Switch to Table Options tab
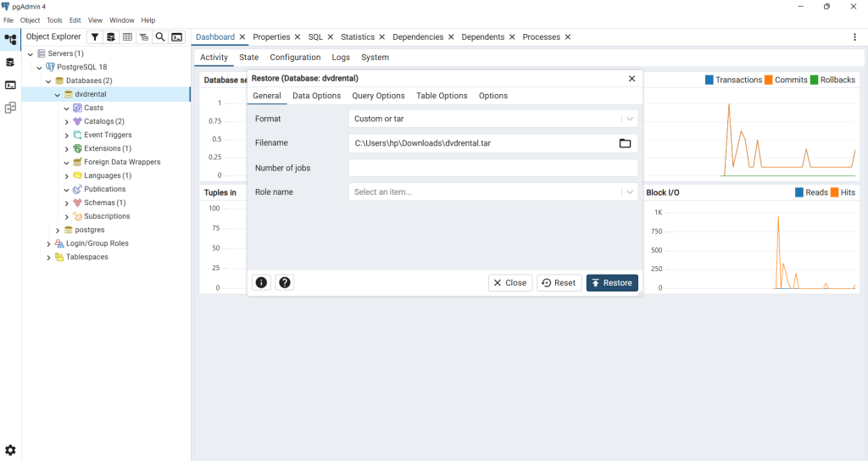 pos(442,96)
